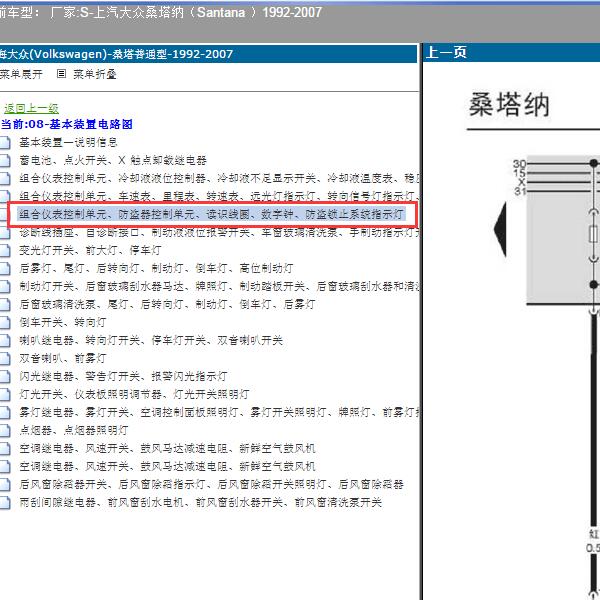This screenshot has width=600, height=600.
Task: Click 菜单展开 to expand menu
Action: coord(21,74)
